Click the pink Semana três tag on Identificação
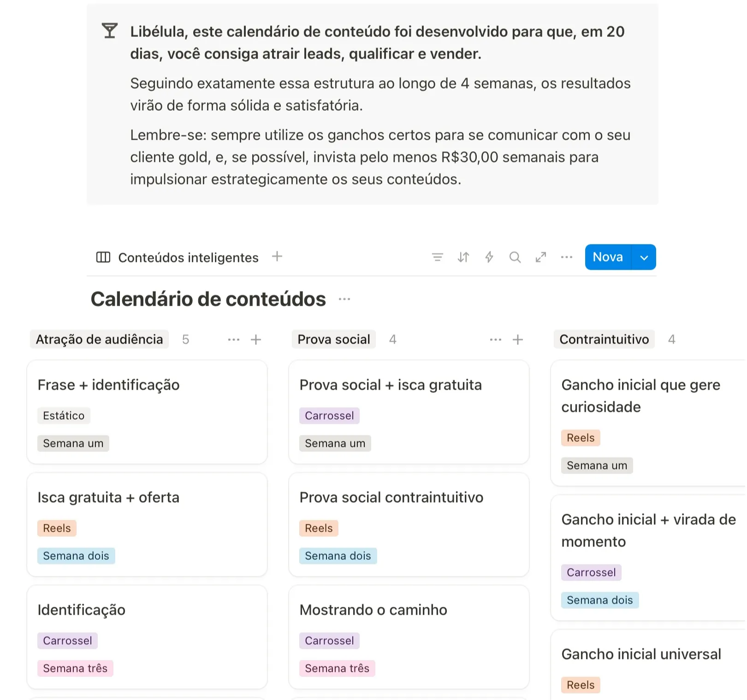 tap(75, 668)
